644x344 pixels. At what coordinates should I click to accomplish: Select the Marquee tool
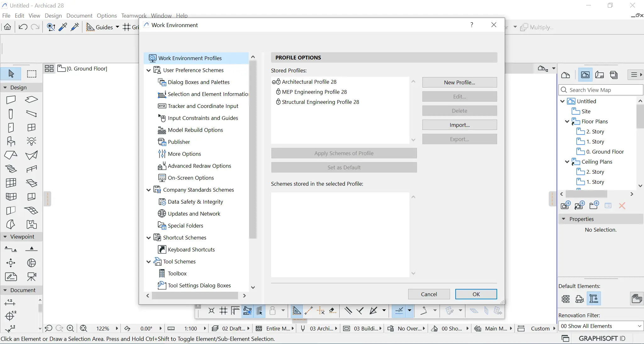[31, 74]
